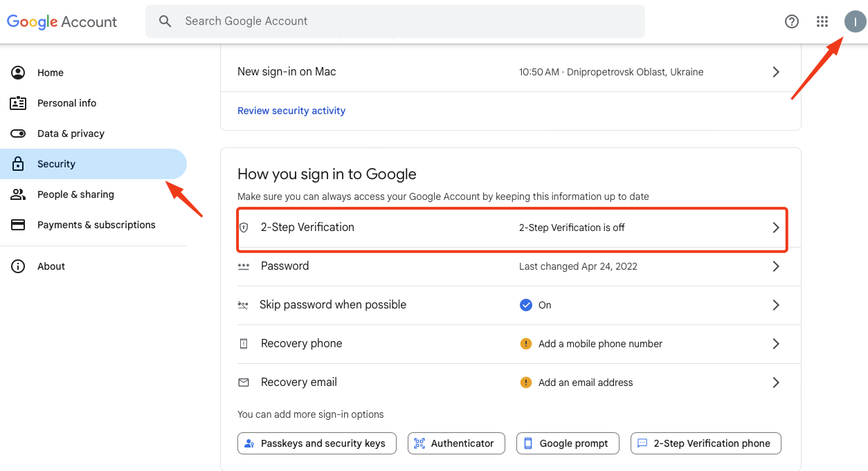Click the Payments credit card icon
The height and width of the screenshot is (471, 868).
pos(18,225)
